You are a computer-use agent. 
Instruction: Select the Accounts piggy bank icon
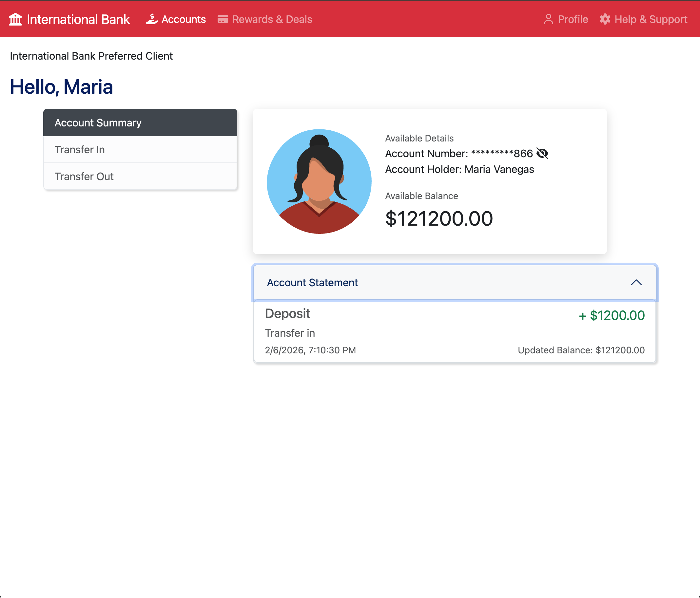click(x=152, y=19)
